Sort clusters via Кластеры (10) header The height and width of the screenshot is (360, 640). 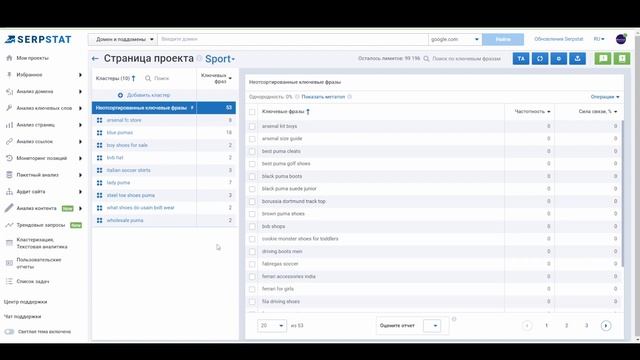[115, 78]
